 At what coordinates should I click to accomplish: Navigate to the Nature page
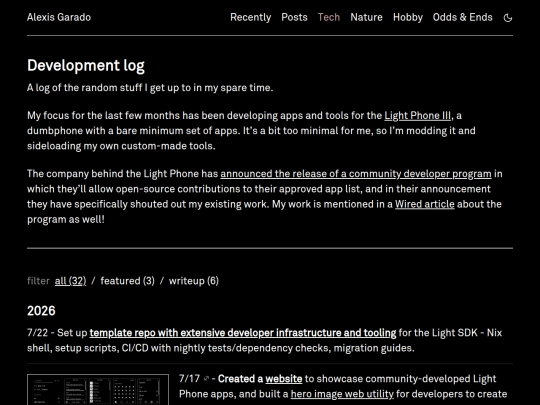click(x=366, y=17)
